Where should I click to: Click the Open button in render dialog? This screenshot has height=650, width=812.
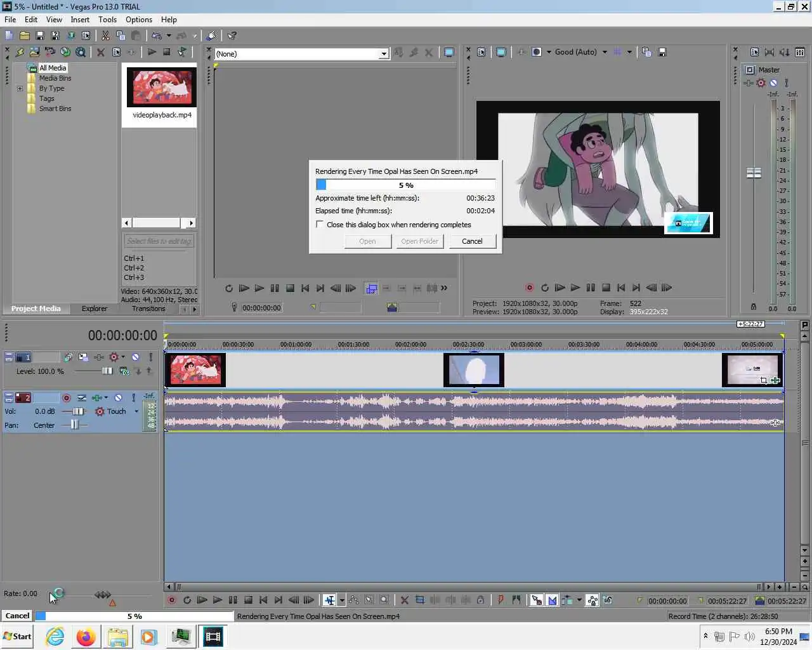coord(367,241)
